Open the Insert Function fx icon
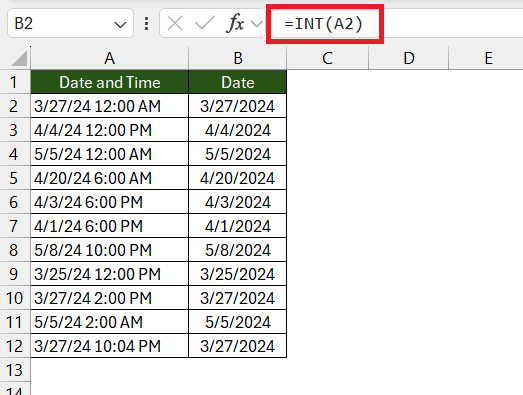Image resolution: width=523 pixels, height=395 pixels. pos(235,24)
